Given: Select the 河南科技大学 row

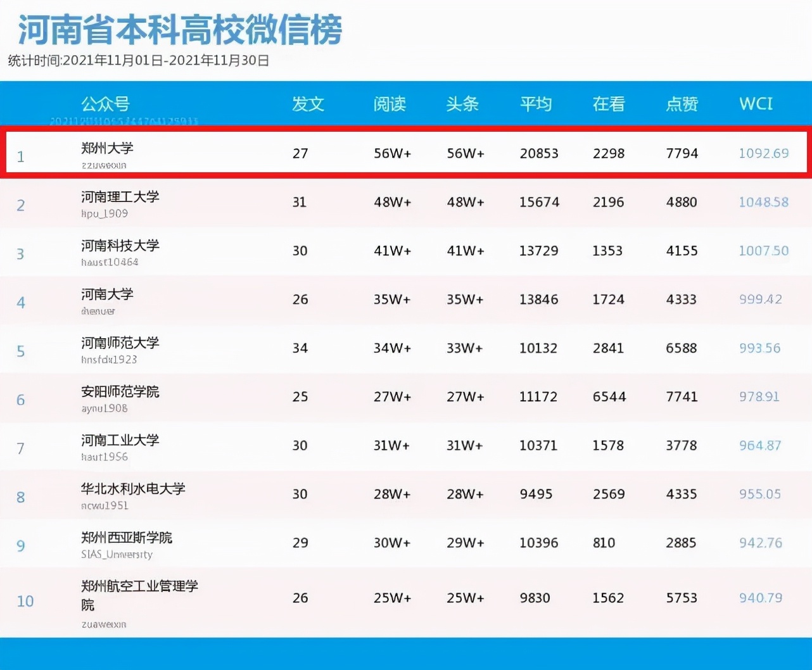Looking at the screenshot, I should pos(120,246).
